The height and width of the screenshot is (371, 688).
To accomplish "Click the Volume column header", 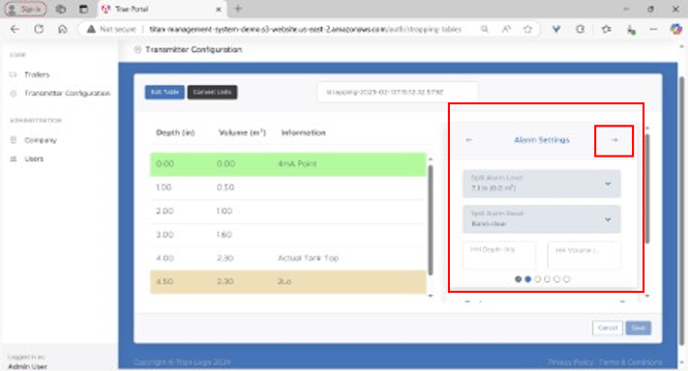I will tap(242, 132).
